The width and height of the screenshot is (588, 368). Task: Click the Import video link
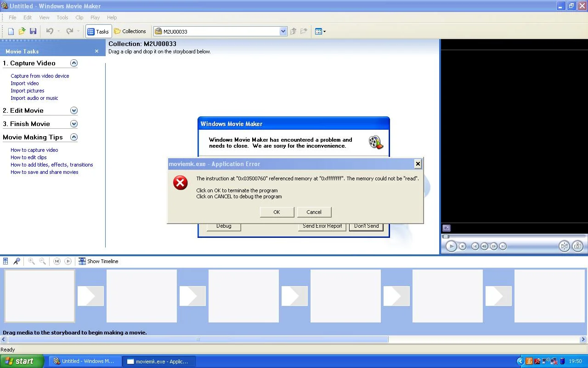pyautogui.click(x=25, y=83)
